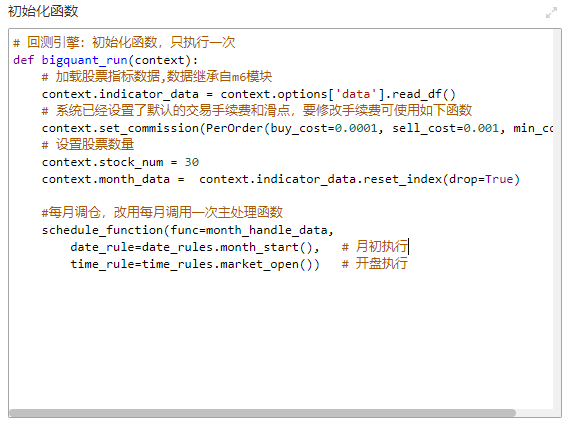Click the comment '# 回测引擎：初始化函数，只执行一次'
The width and height of the screenshot is (569, 428).
pyautogui.click(x=124, y=43)
